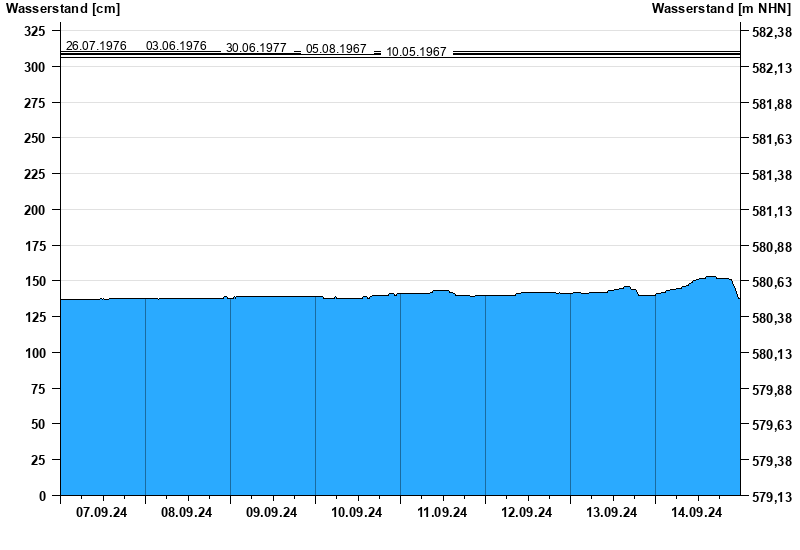800x550 pixels.
Task: Click the 07.09.24 date label
Action: click(102, 513)
